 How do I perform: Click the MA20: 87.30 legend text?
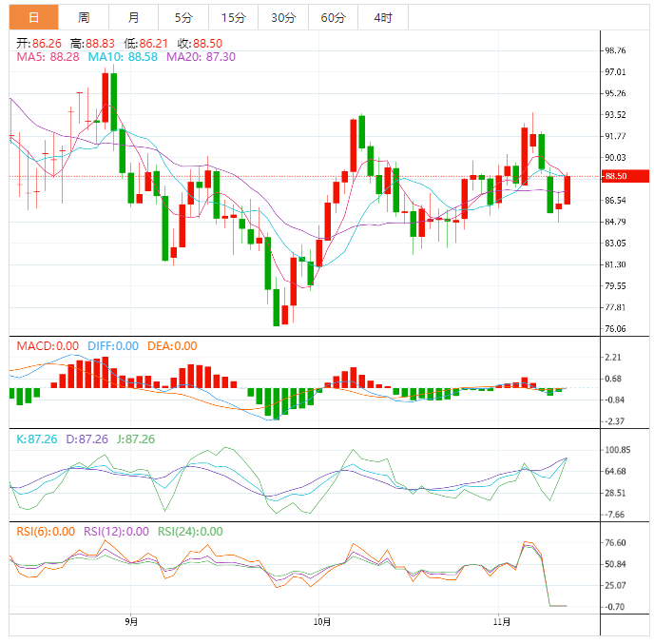201,57
